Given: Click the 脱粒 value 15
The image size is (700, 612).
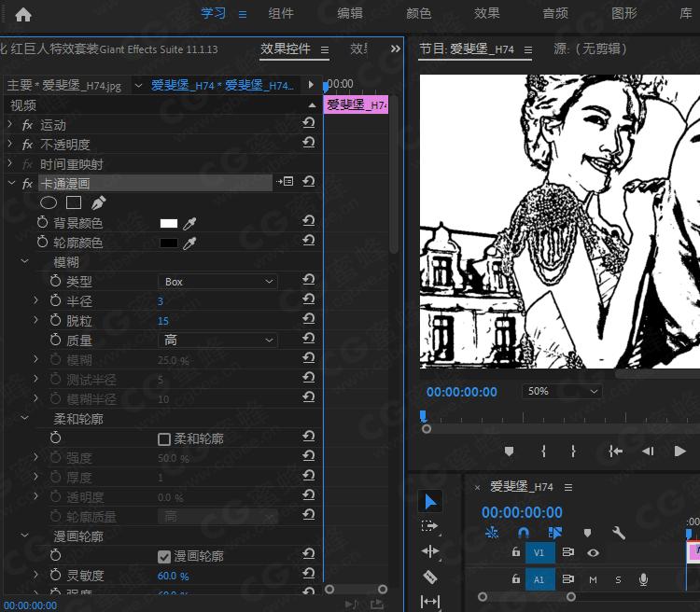Looking at the screenshot, I should point(163,322).
